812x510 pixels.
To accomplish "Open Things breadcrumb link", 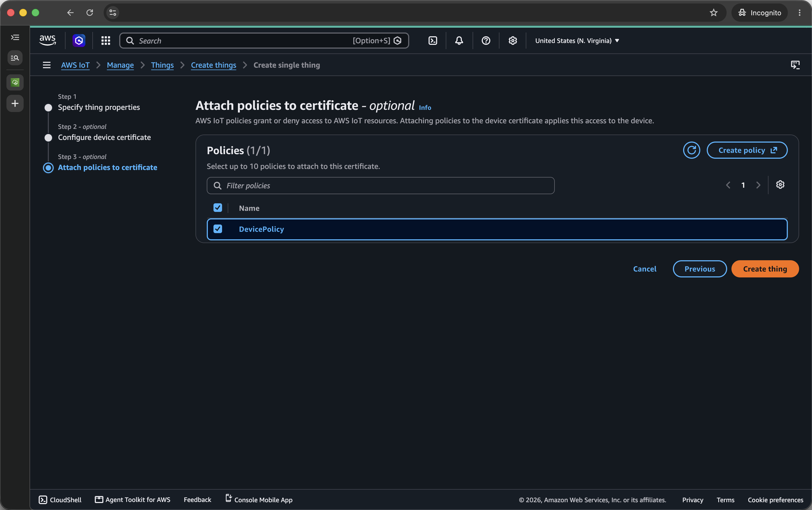I will click(x=162, y=65).
